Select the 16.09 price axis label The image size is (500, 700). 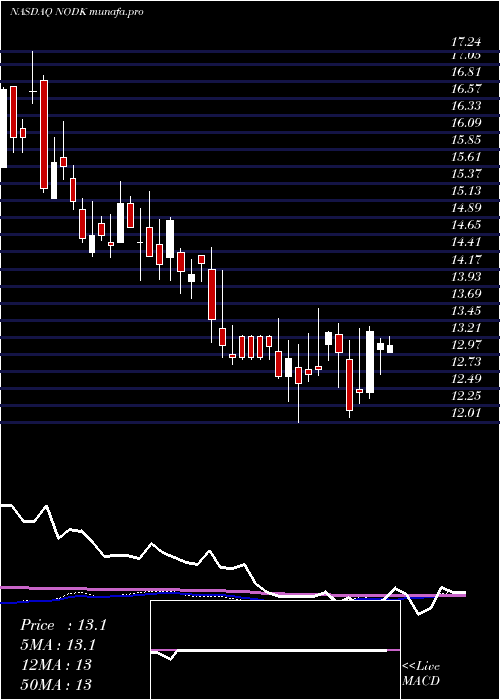click(x=466, y=123)
